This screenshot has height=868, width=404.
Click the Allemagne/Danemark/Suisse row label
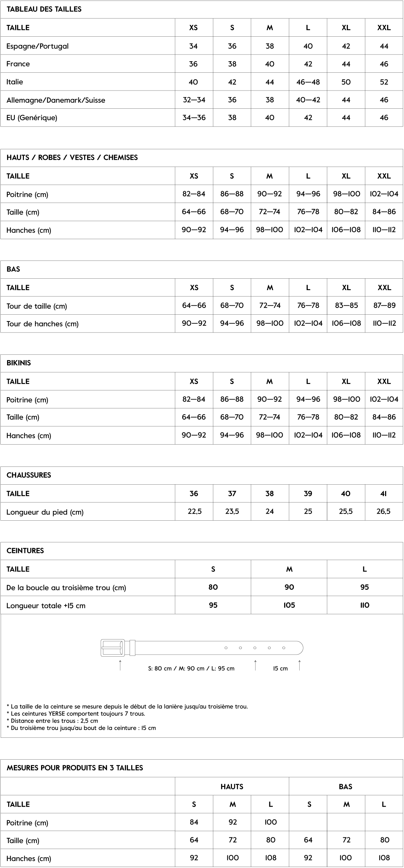point(56,100)
